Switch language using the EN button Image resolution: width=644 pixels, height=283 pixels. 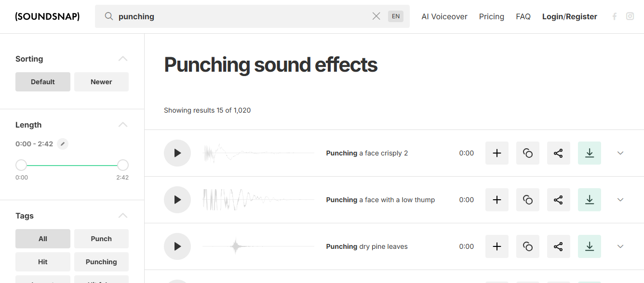click(395, 16)
